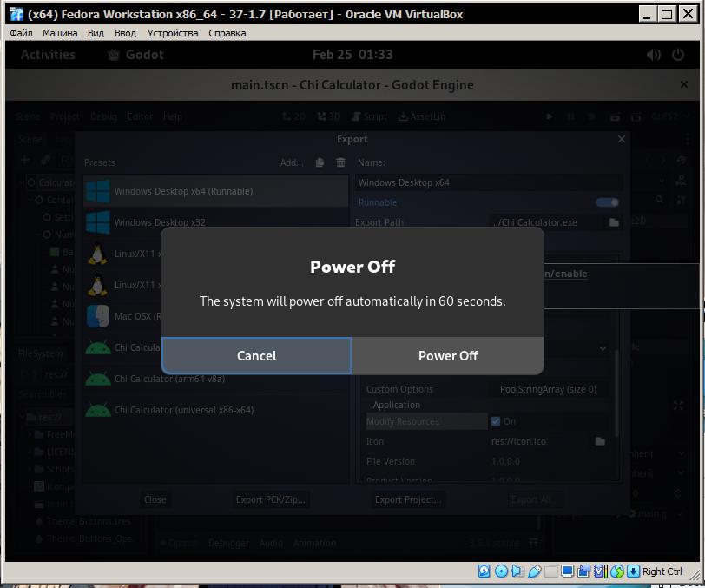
Task: Click the mouse integration globe icon in status bar
Action: tap(617, 571)
